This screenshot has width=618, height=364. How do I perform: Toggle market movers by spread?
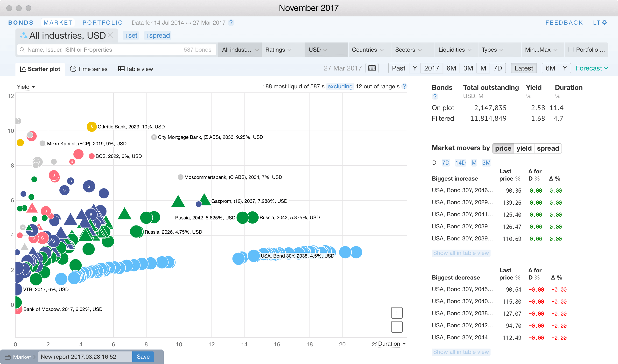point(548,148)
